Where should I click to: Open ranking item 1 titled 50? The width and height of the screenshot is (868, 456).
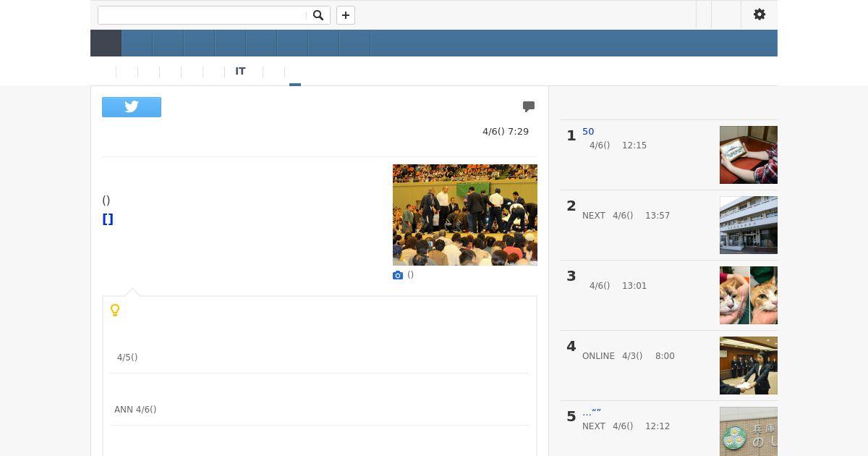[x=588, y=132]
